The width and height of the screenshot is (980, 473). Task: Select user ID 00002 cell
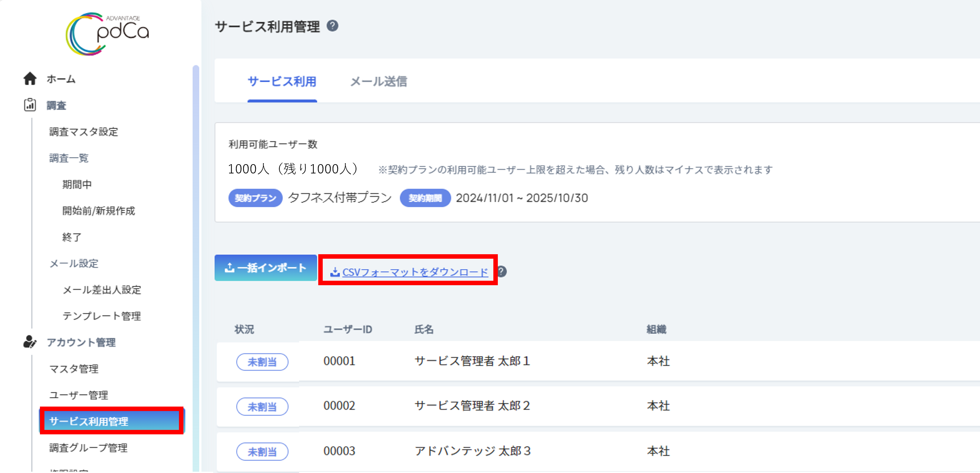(339, 406)
